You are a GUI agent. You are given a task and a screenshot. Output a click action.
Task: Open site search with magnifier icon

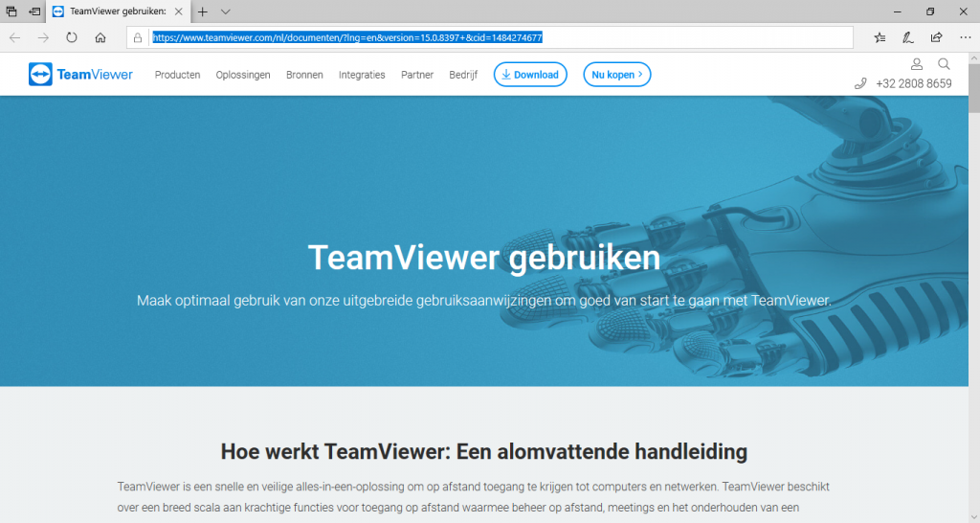(x=944, y=64)
